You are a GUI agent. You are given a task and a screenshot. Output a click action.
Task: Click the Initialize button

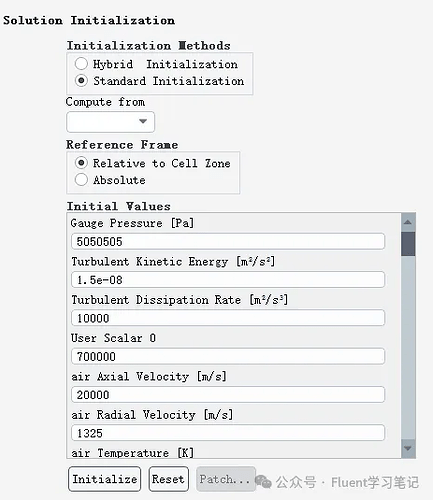(105, 479)
